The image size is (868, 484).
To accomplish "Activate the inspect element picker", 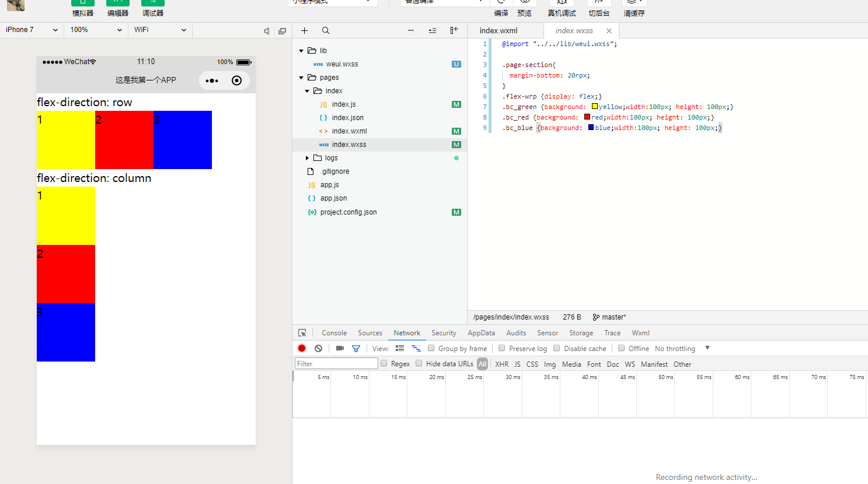I will (302, 333).
